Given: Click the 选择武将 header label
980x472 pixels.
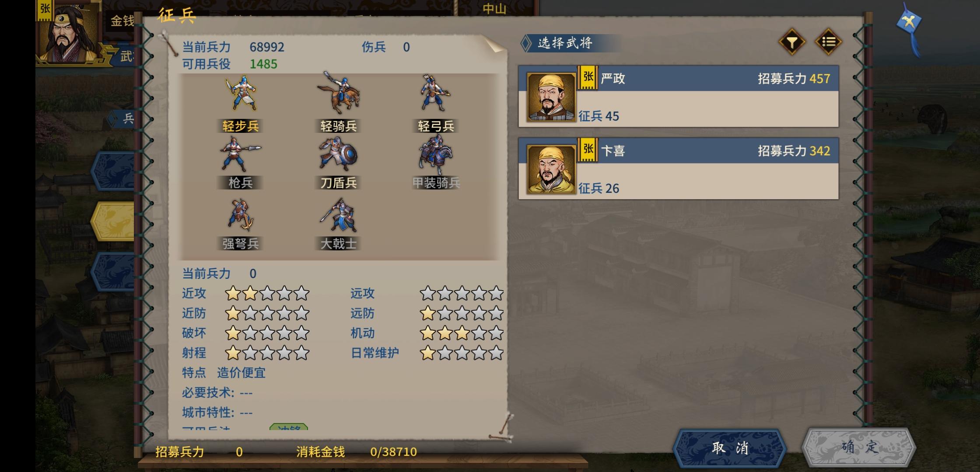Looking at the screenshot, I should click(564, 43).
